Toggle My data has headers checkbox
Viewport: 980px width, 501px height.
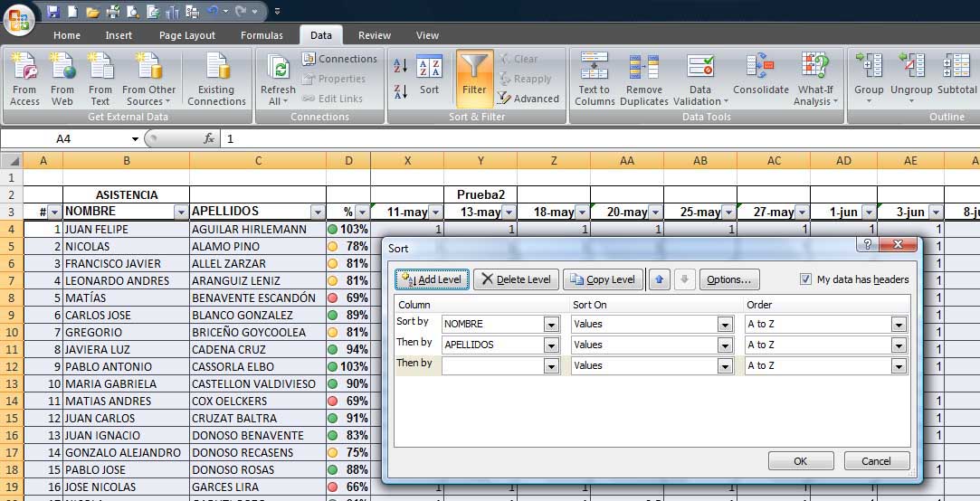[806, 279]
